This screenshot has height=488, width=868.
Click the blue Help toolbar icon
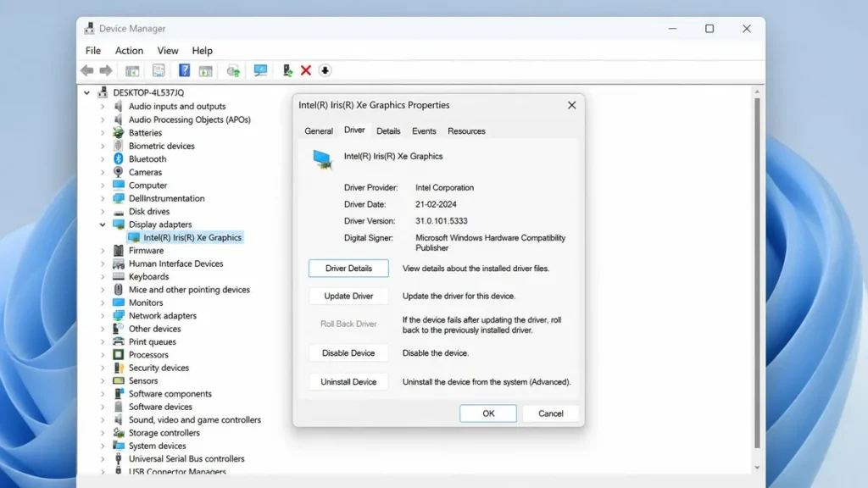pyautogui.click(x=184, y=70)
